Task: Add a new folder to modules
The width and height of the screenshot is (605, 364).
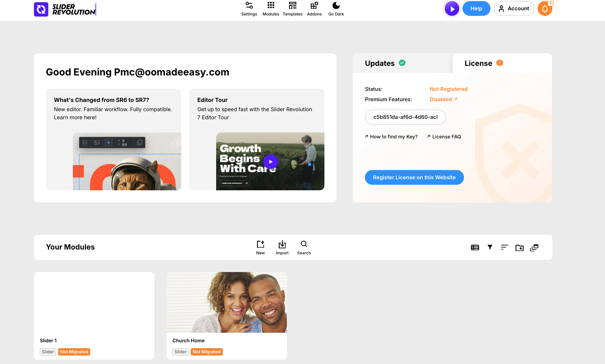Action: (519, 248)
